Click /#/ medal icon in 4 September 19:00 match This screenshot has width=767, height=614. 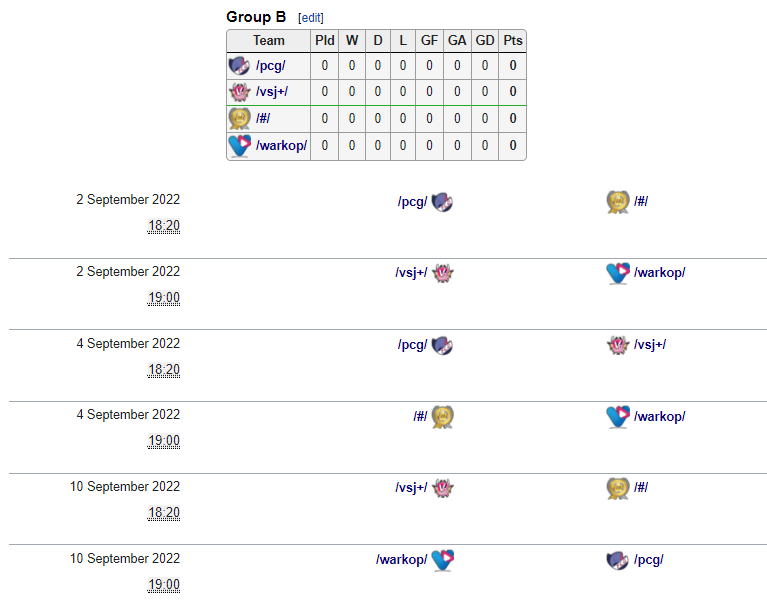443,416
